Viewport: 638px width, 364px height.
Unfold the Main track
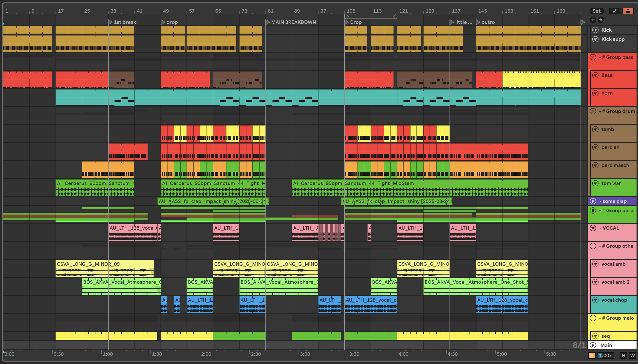[x=593, y=345]
